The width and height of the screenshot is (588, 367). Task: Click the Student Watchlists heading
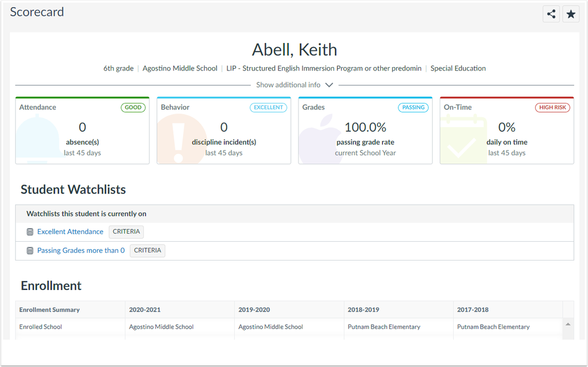coord(73,190)
